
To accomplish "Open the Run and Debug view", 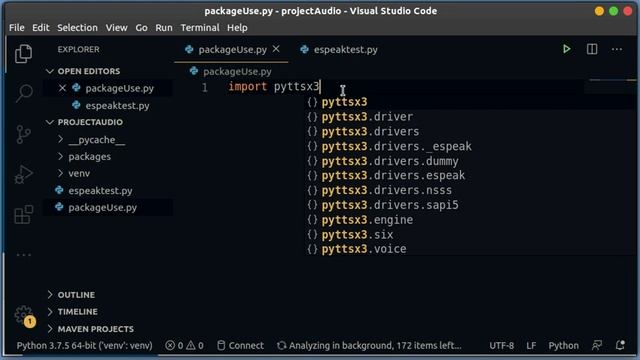I will 23,174.
